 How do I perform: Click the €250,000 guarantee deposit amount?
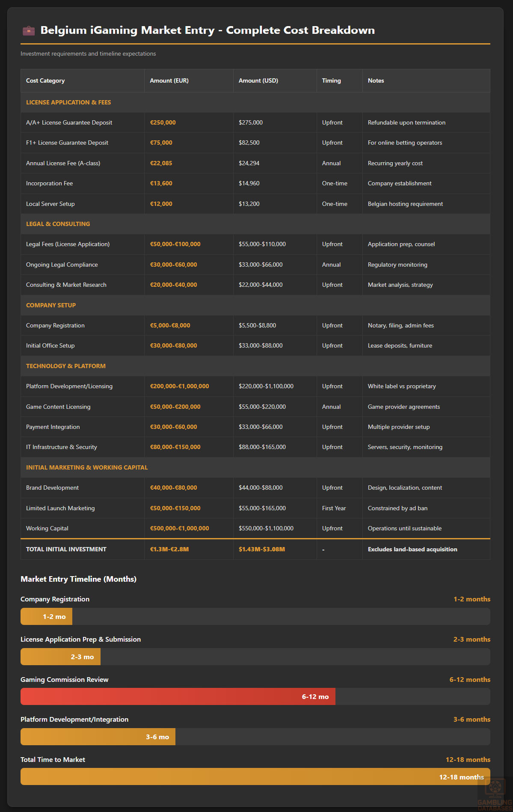click(163, 122)
